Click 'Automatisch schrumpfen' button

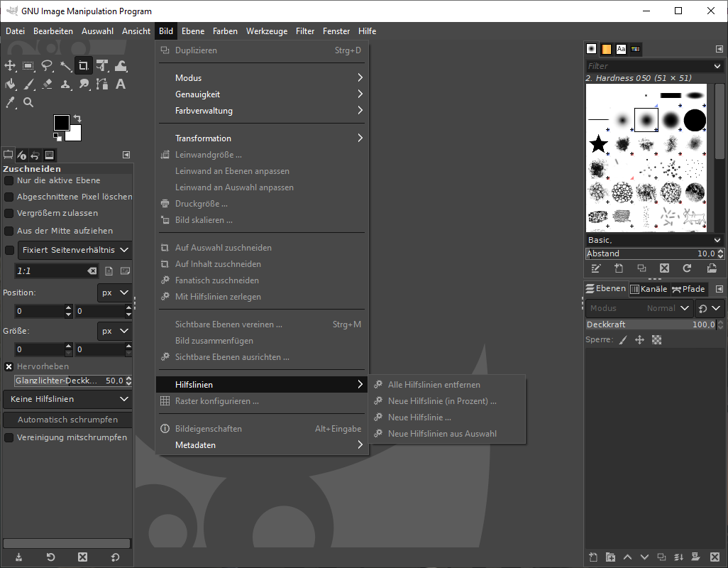pyautogui.click(x=67, y=420)
